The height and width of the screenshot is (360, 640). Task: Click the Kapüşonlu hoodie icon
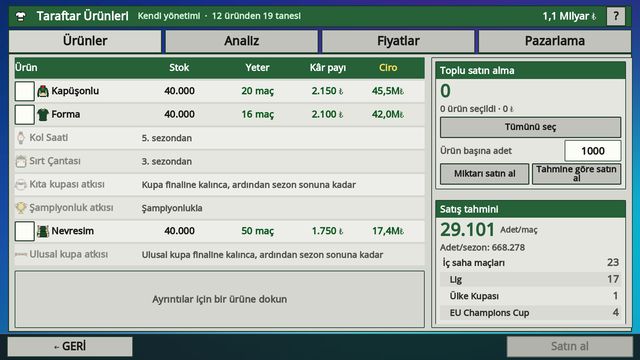43,91
